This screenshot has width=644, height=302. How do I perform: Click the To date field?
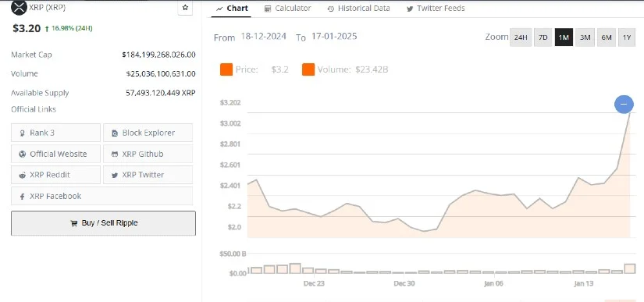pos(334,36)
